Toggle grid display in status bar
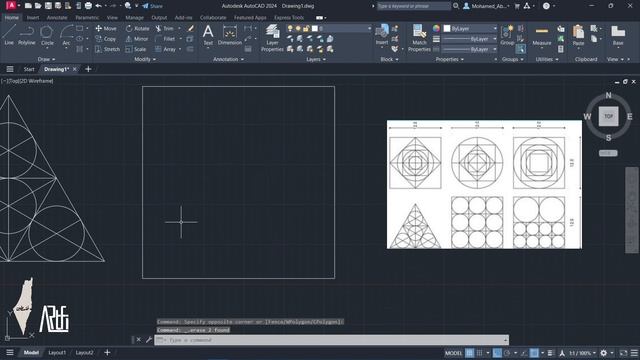 point(469,353)
